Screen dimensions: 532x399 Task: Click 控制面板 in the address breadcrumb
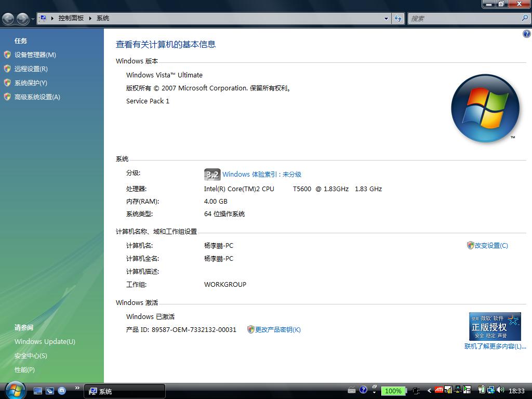point(71,18)
